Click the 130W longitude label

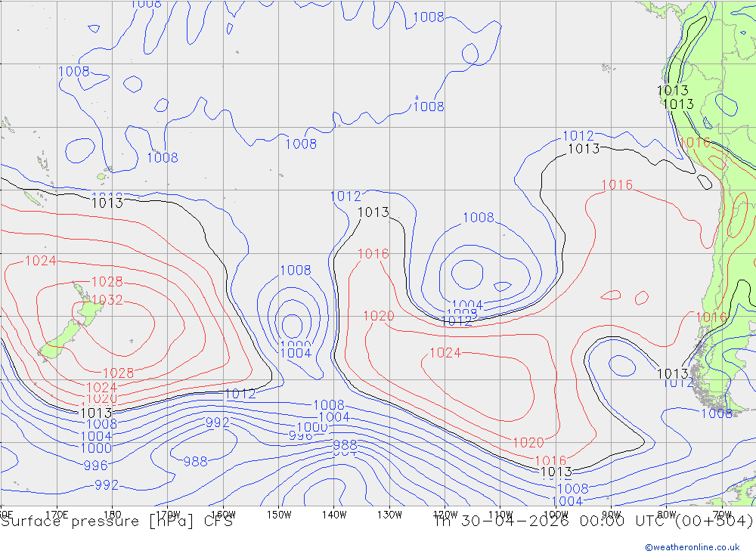[389, 515]
